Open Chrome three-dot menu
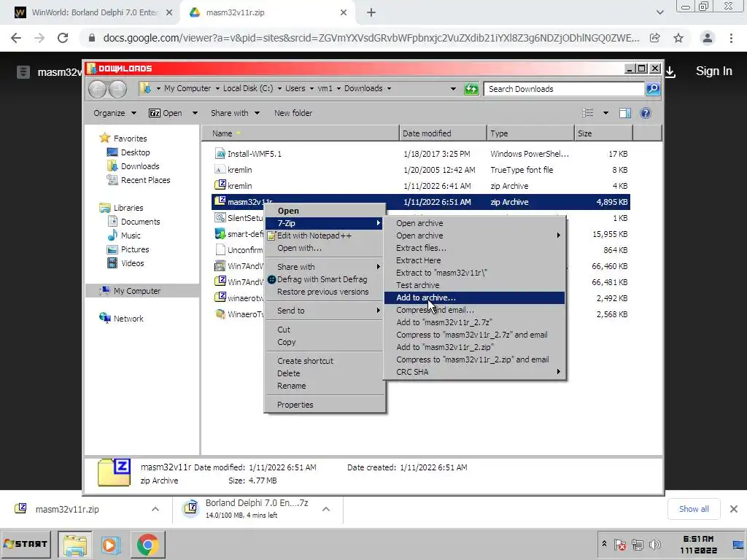This screenshot has width=747, height=560. coord(731,38)
